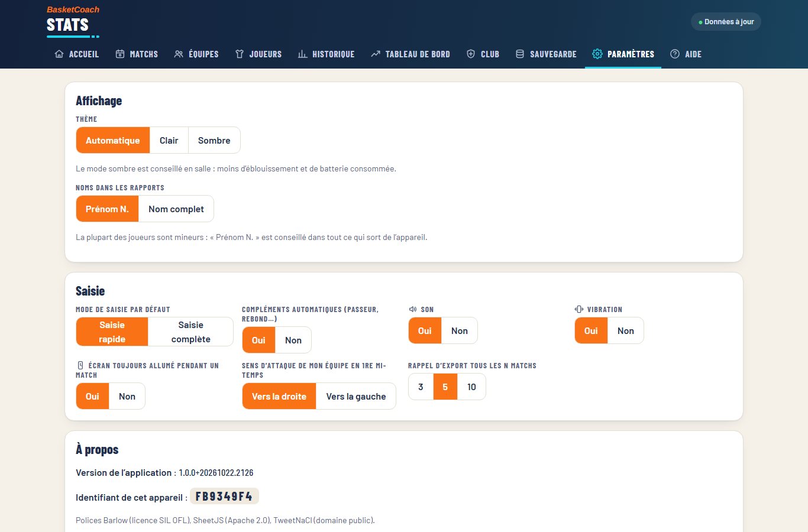
Task: Set attack direction Vers la gauche
Action: click(x=356, y=396)
